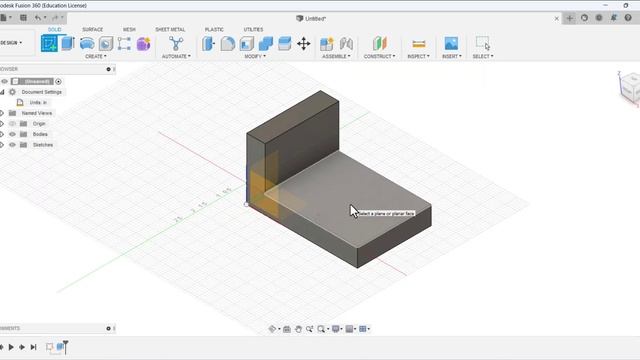Select the Insert image tool
The width and height of the screenshot is (640, 360).
pos(451,43)
